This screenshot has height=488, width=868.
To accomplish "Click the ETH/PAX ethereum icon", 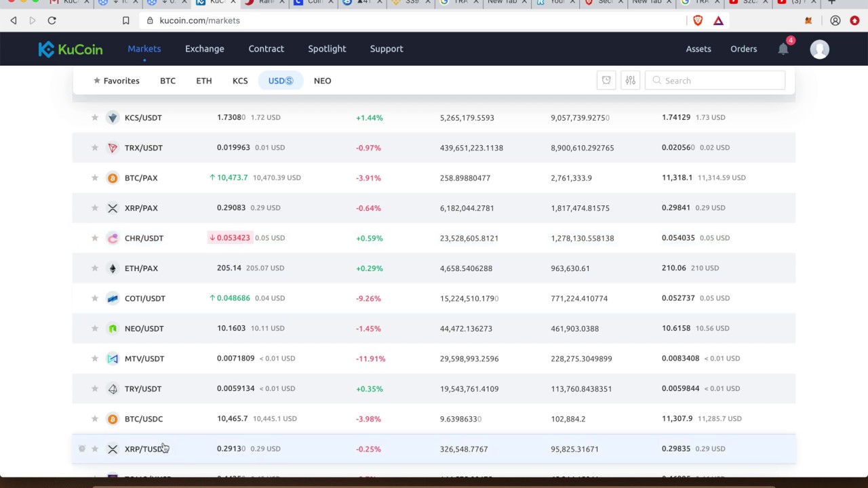I will (113, 268).
